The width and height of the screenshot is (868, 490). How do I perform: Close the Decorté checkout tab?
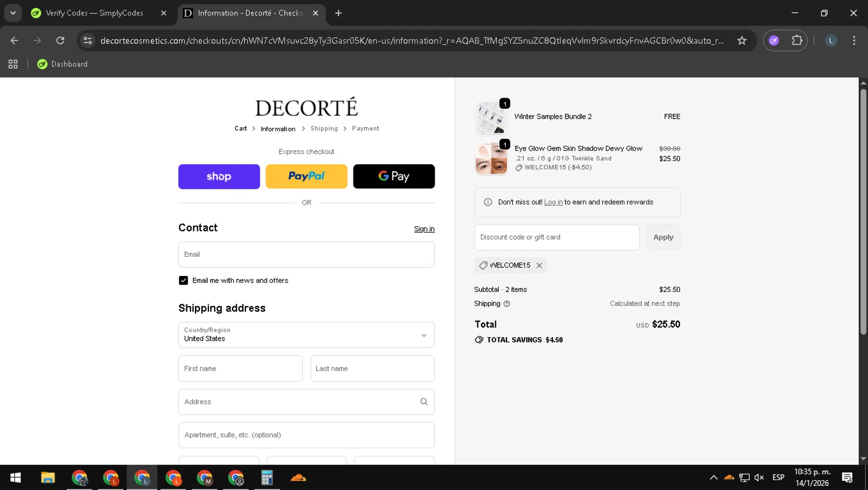tap(315, 13)
